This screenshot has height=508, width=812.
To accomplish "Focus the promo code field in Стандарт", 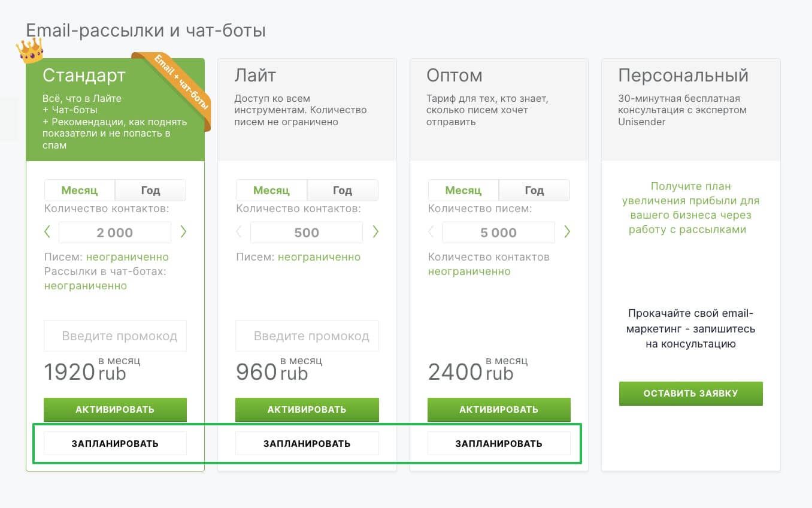I will 115,336.
